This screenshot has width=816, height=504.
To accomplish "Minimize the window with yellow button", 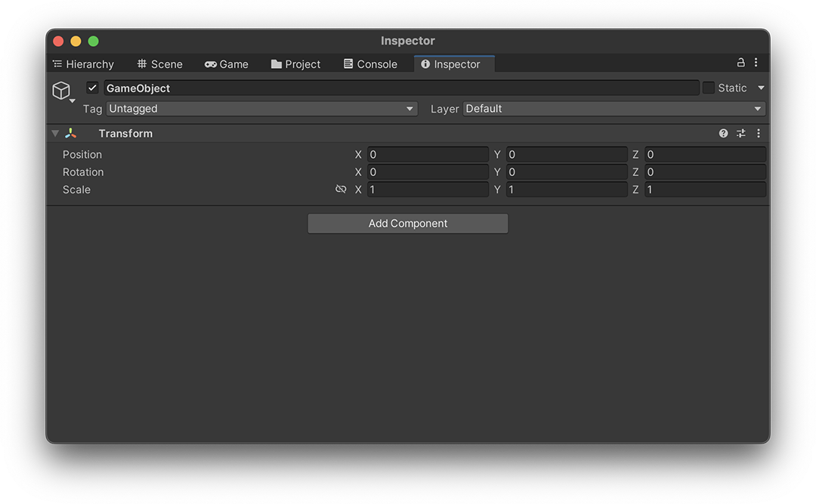I will point(76,41).
